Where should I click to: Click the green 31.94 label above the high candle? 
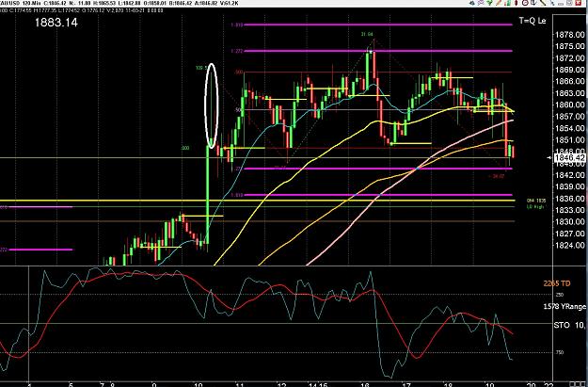[x=367, y=34]
